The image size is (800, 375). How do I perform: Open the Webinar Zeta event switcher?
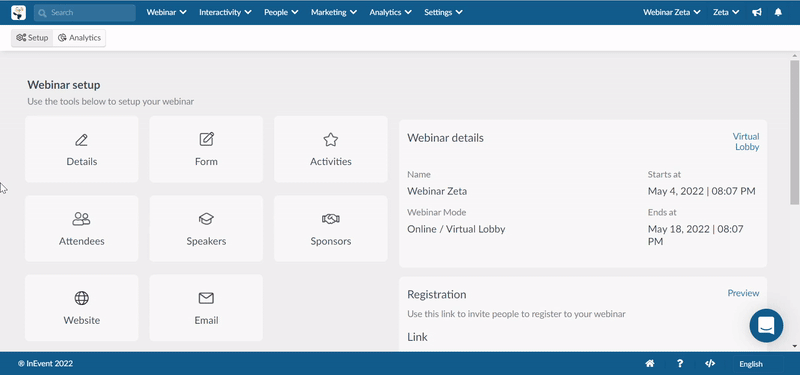(672, 12)
